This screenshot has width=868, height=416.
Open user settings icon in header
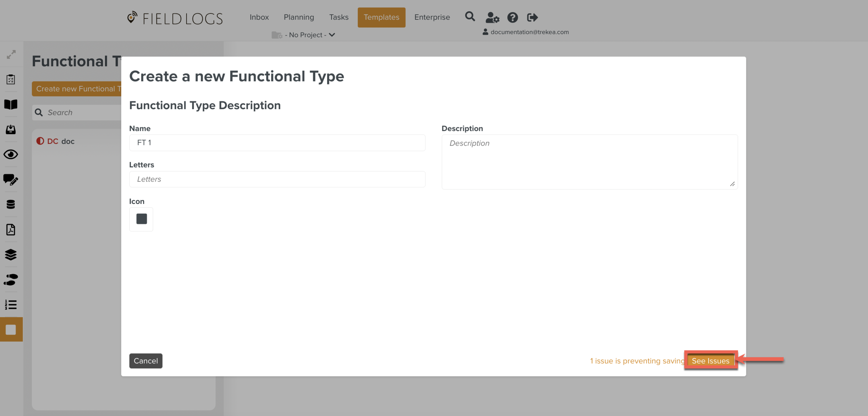tap(492, 17)
